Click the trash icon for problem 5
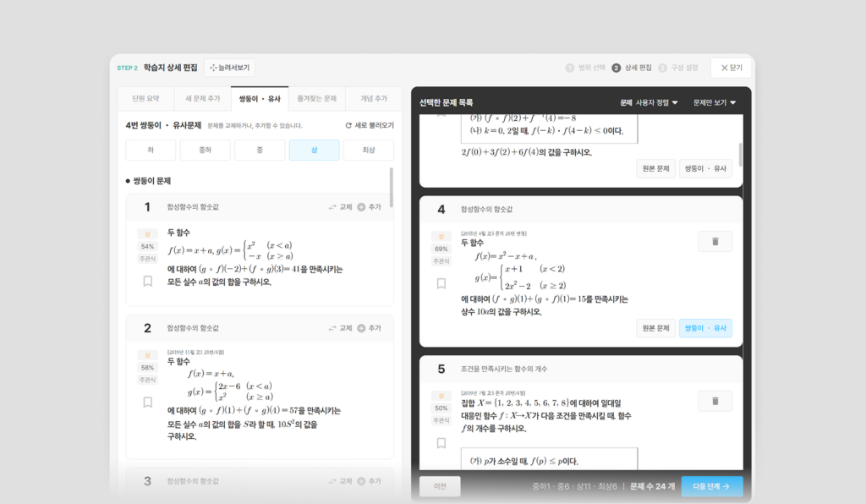 pyautogui.click(x=715, y=401)
